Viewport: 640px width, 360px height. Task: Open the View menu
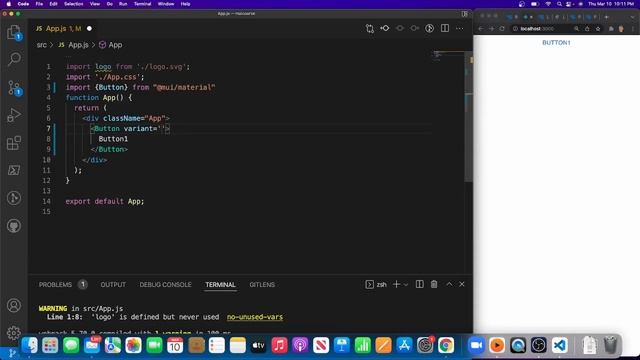[x=95, y=4]
